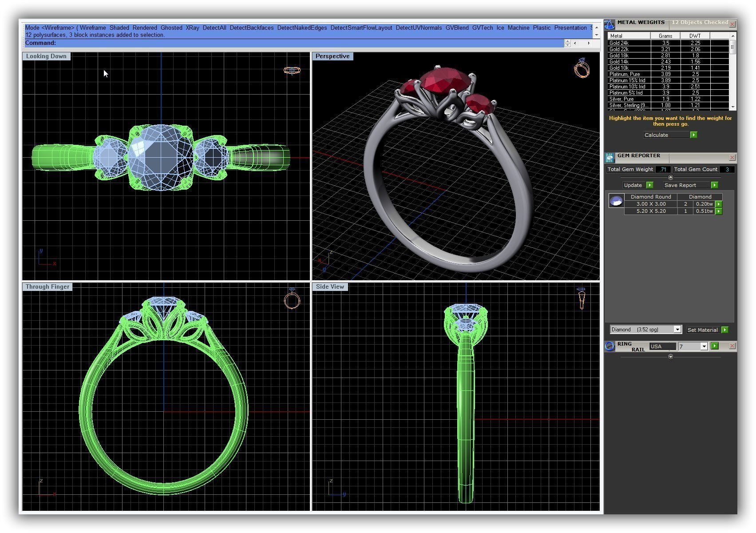Choose the GVBlend mode option
756x533 pixels.
(x=457, y=28)
